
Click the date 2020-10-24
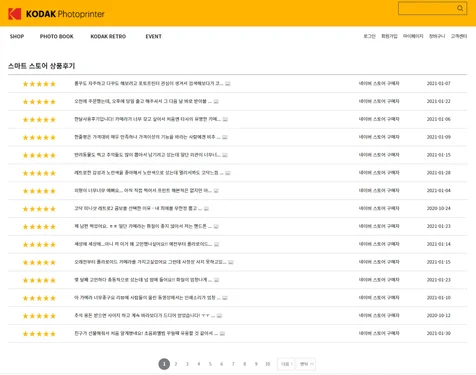click(439, 208)
